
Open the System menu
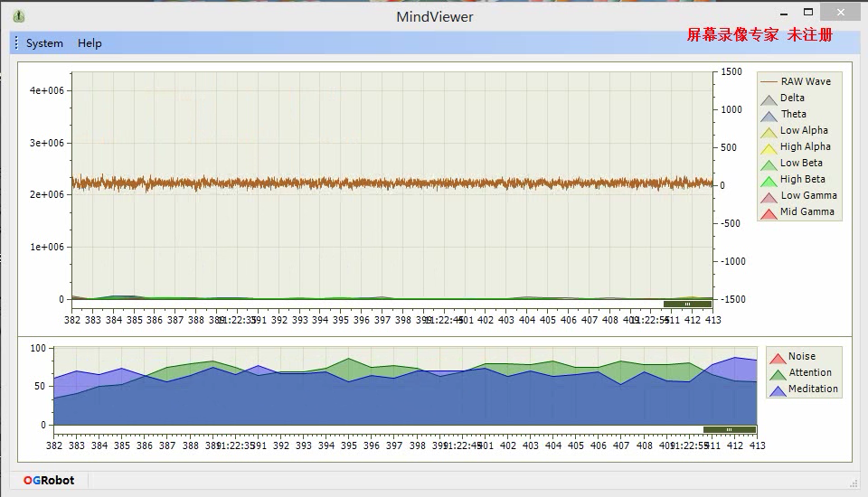[x=44, y=43]
